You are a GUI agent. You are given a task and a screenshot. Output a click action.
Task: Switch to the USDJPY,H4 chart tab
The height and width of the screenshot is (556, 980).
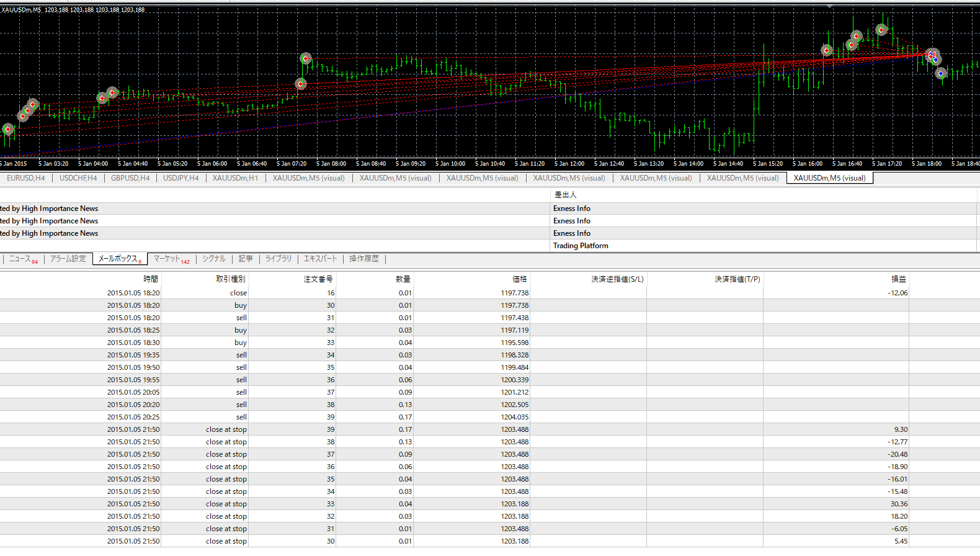[x=181, y=178]
